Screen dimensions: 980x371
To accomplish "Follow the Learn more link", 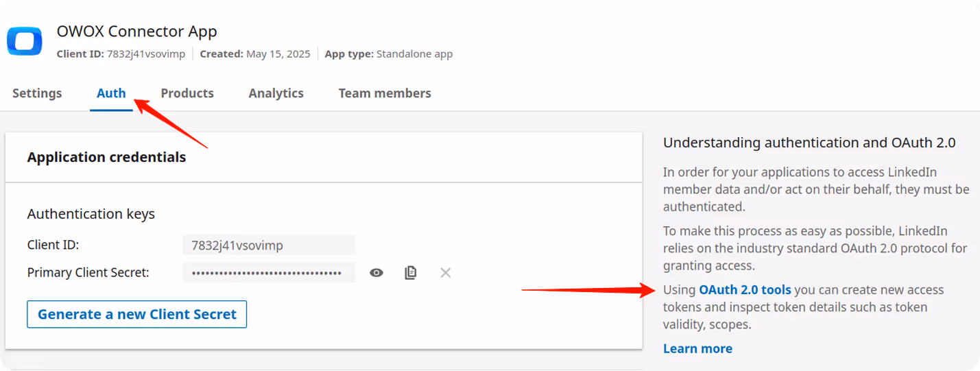I will [697, 348].
